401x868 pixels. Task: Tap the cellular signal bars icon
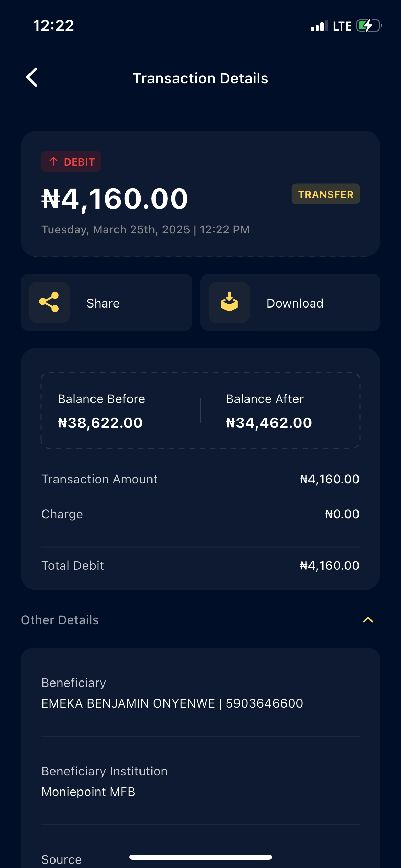[x=319, y=26]
